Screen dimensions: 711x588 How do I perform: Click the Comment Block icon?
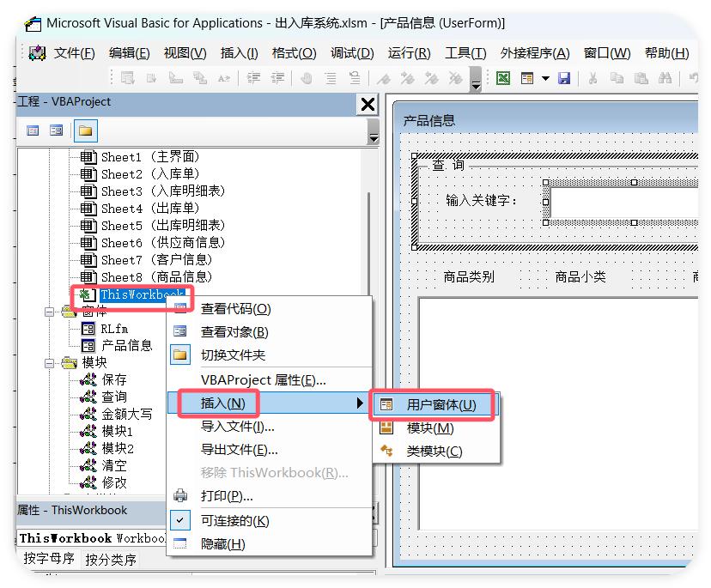pos(331,78)
